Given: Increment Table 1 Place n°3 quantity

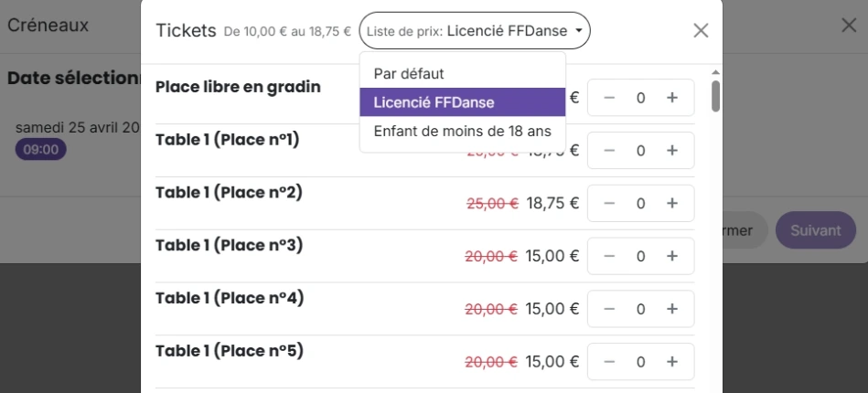Looking at the screenshot, I should click(x=672, y=256).
